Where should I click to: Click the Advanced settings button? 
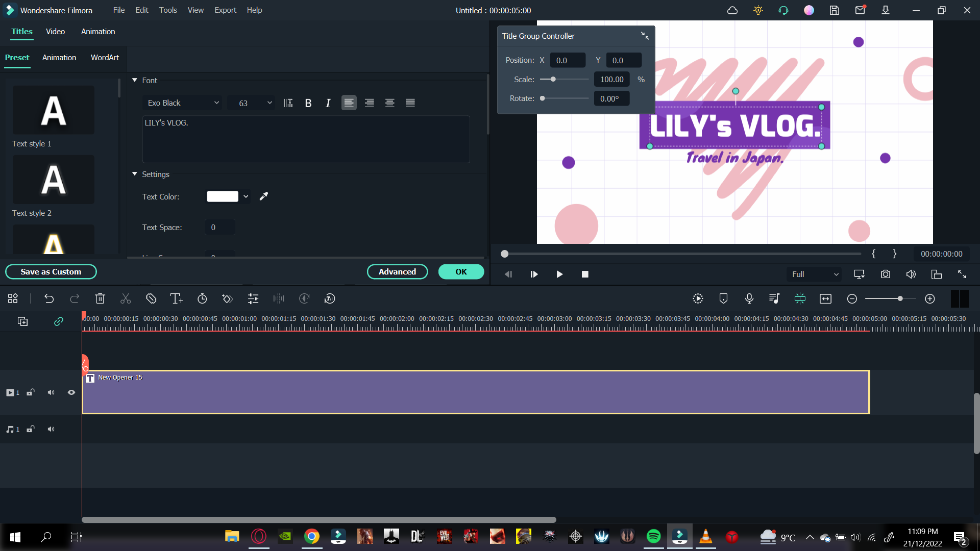pos(399,272)
